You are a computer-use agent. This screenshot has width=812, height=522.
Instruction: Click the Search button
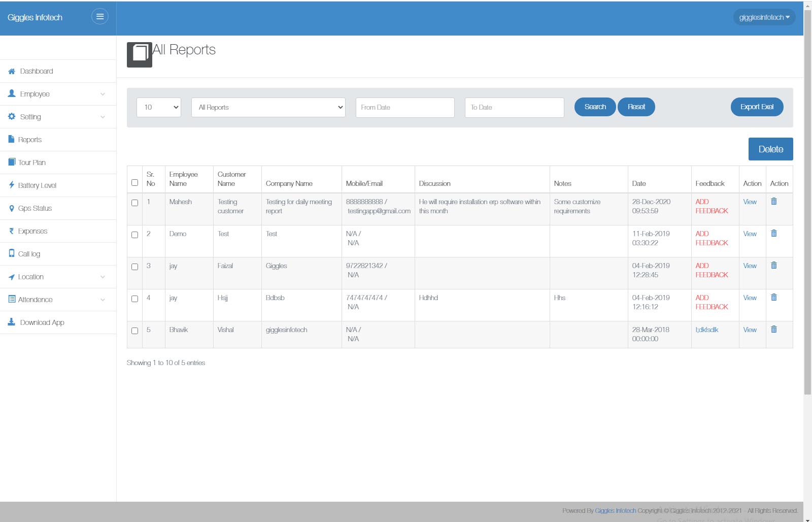coord(595,107)
